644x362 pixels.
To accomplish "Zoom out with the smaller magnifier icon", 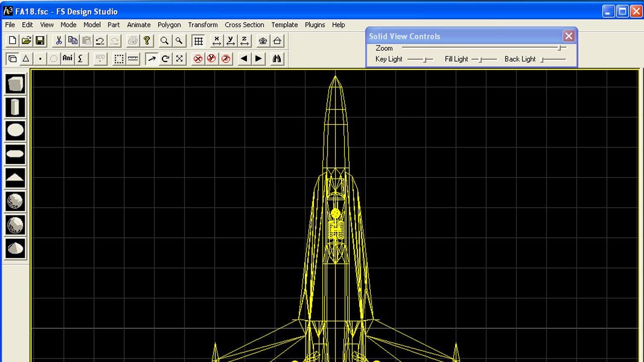I will pyautogui.click(x=179, y=41).
